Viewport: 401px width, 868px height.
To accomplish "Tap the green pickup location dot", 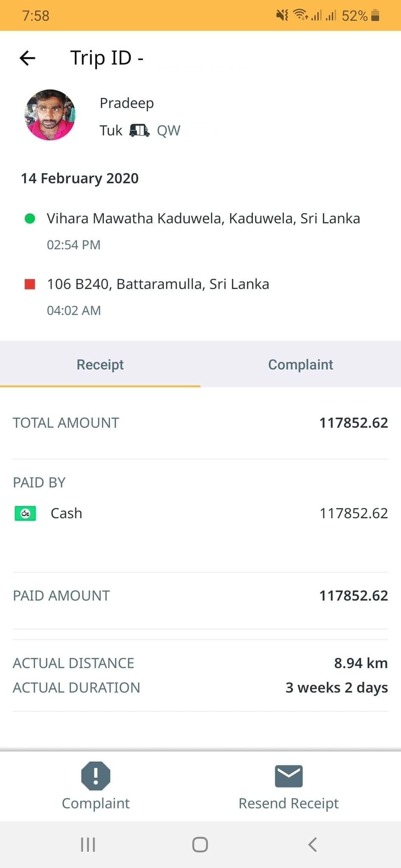I will (30, 219).
